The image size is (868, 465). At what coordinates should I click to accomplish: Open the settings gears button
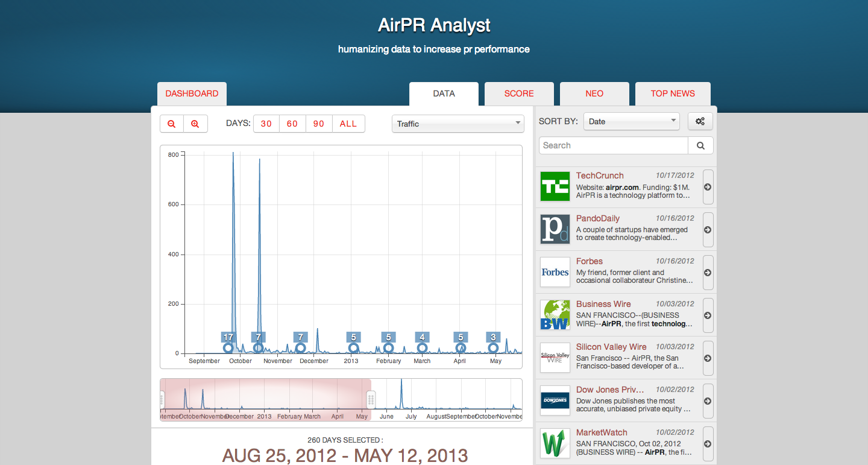point(700,121)
